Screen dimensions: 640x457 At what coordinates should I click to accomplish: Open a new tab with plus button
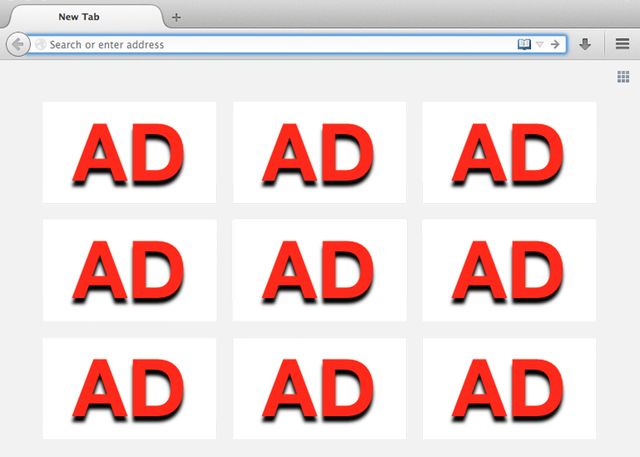tap(176, 17)
